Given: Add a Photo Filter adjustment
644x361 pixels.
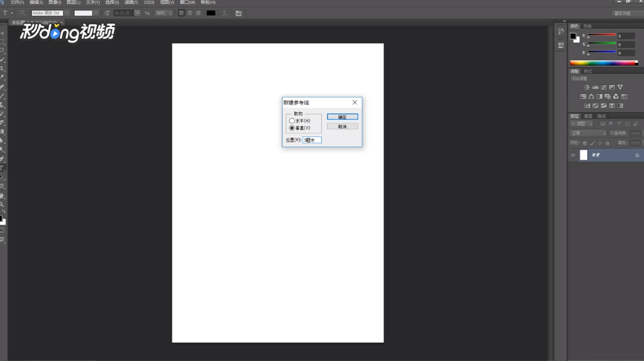Looking at the screenshot, I should pyautogui.click(x=607, y=96).
